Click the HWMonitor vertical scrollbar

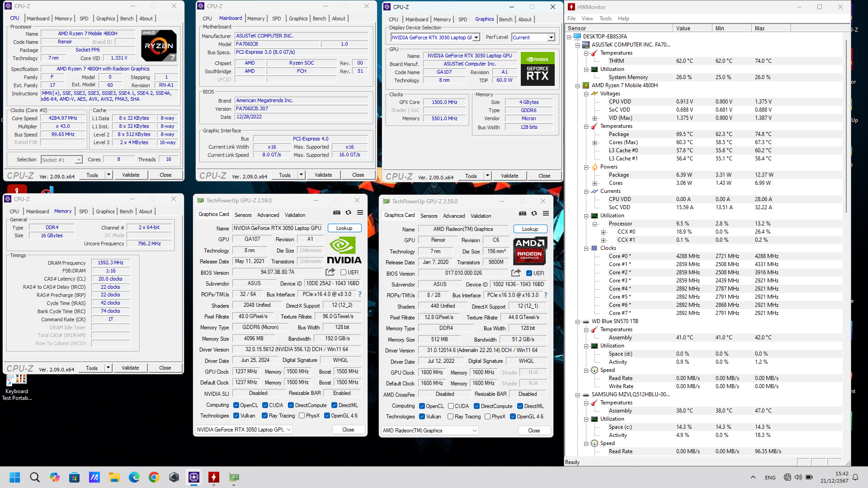[847, 127]
